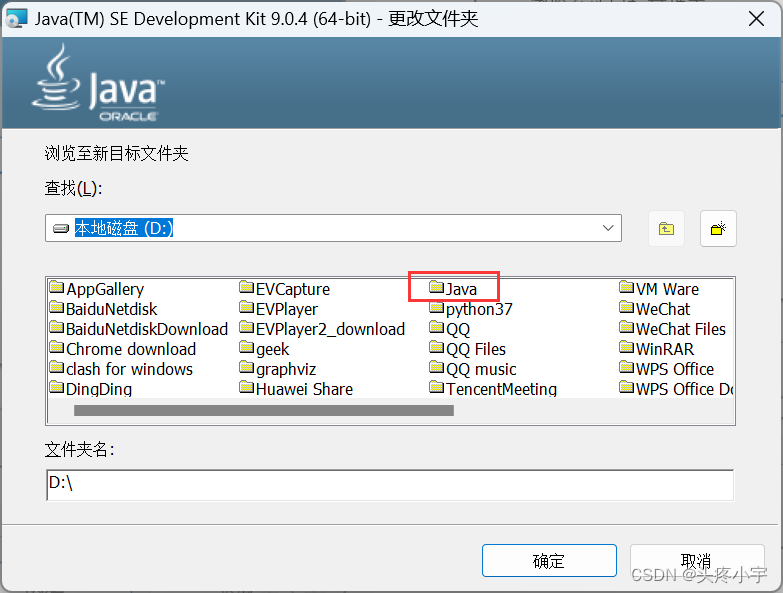
Task: Select the WinRAR folder
Action: click(657, 349)
